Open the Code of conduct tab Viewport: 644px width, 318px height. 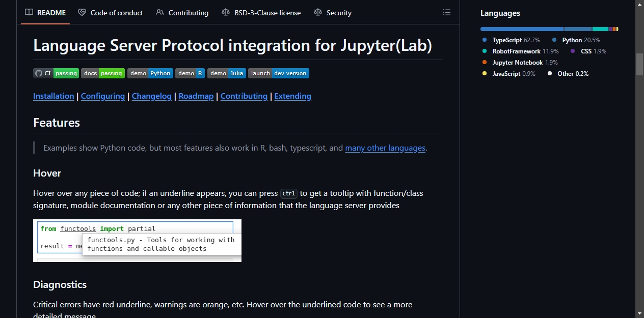point(111,13)
